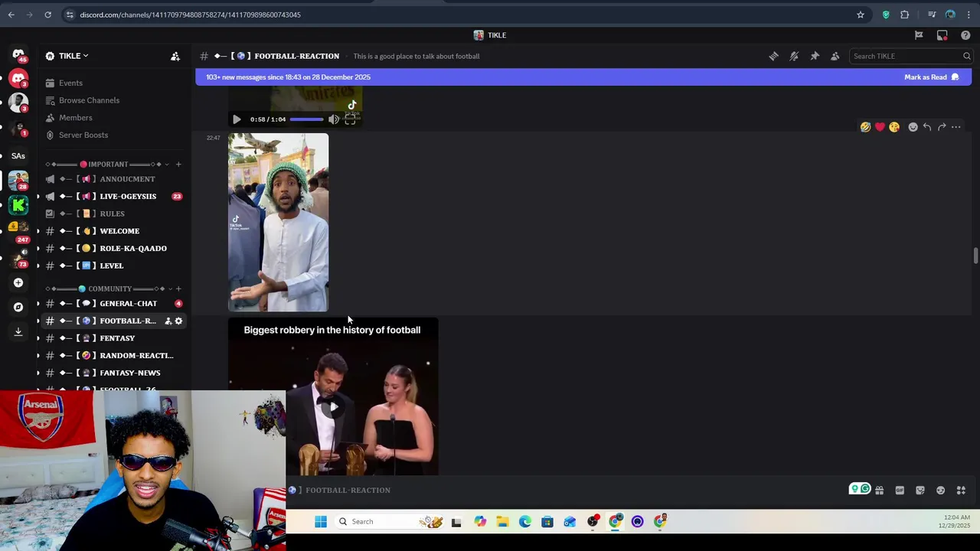Open Server Boosts

pyautogui.click(x=113, y=135)
